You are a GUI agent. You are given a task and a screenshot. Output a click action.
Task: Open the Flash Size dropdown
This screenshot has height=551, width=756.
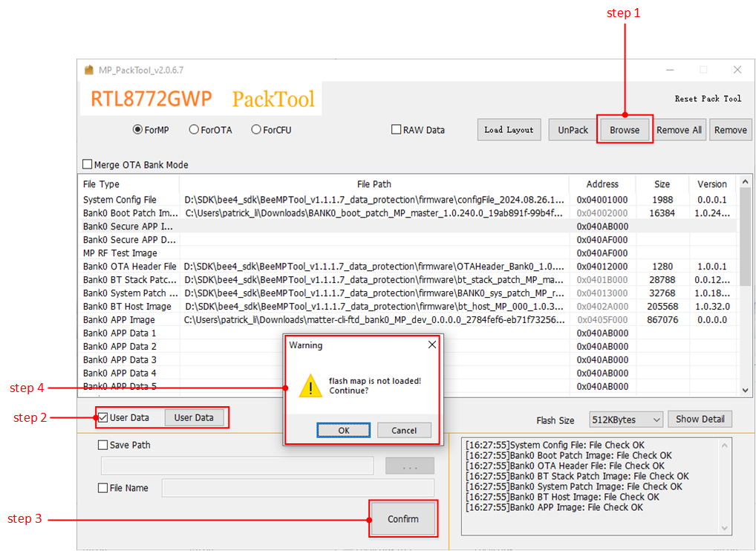tap(625, 420)
